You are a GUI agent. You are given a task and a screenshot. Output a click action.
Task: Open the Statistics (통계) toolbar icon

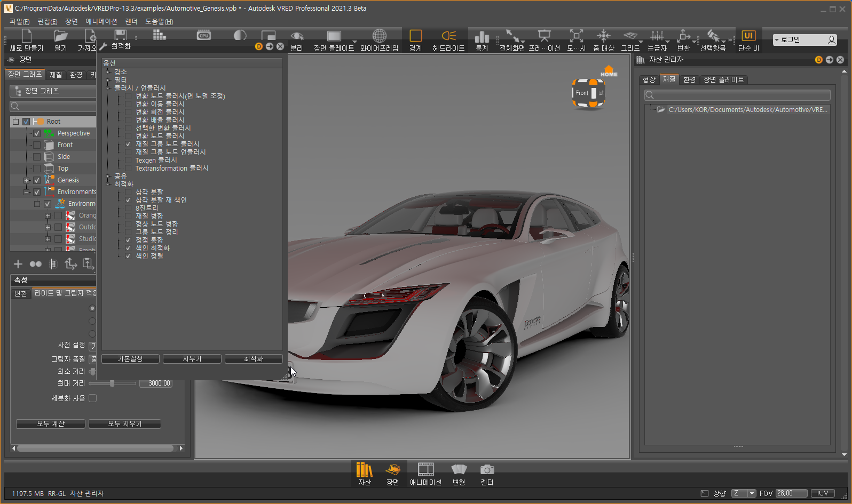pyautogui.click(x=482, y=36)
